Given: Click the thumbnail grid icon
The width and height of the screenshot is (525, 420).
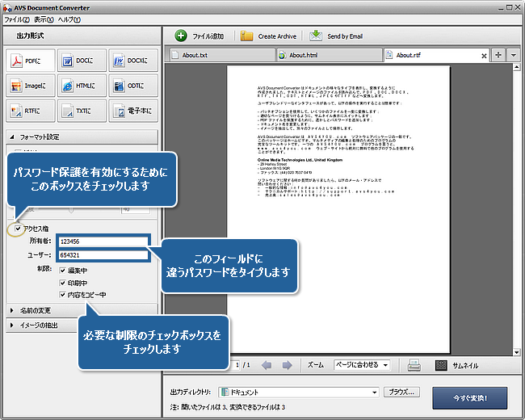Looking at the screenshot, I should coord(441,365).
